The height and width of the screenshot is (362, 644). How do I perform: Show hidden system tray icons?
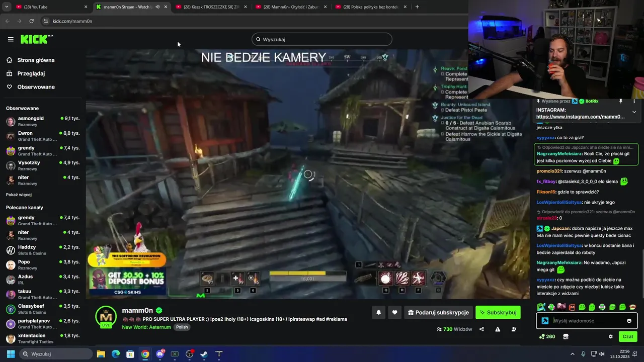(572, 354)
